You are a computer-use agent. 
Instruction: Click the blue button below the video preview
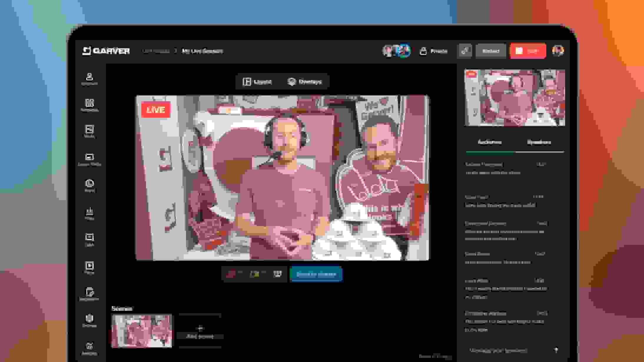coord(316,274)
